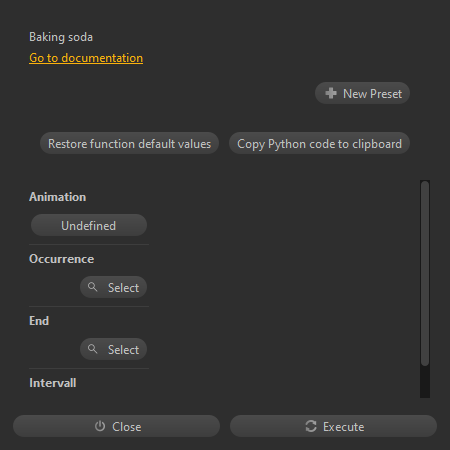450x450 pixels.
Task: Click the refresh arrows icon on Execute
Action: [311, 426]
